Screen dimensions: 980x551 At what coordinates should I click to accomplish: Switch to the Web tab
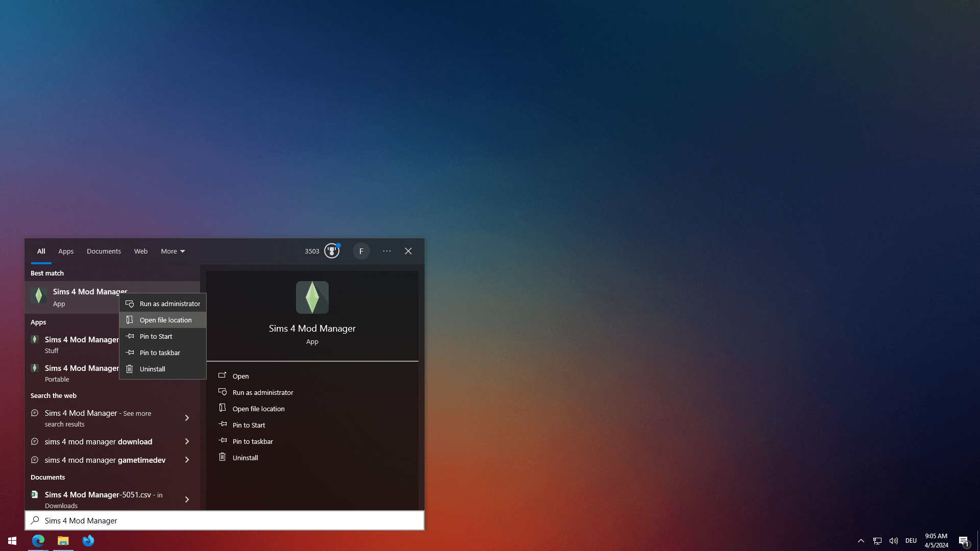141,251
